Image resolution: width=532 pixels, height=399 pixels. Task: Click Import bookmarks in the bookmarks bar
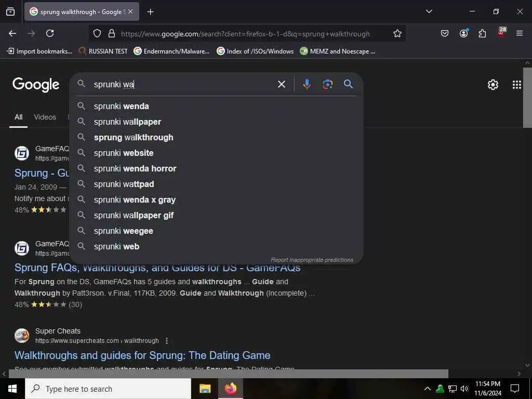[39, 51]
